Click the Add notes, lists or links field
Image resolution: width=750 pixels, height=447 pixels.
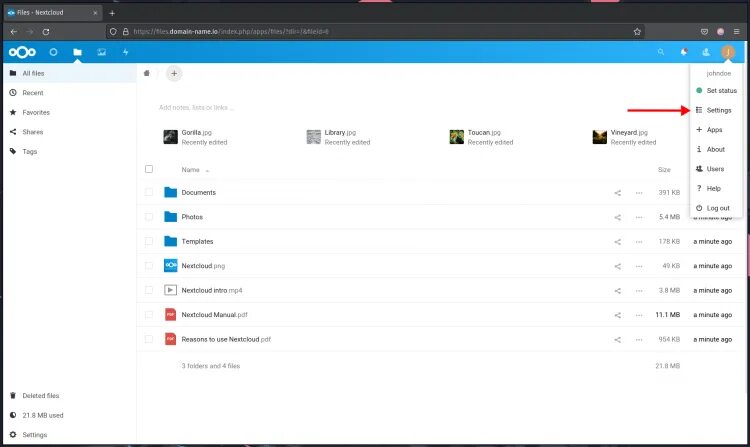196,108
